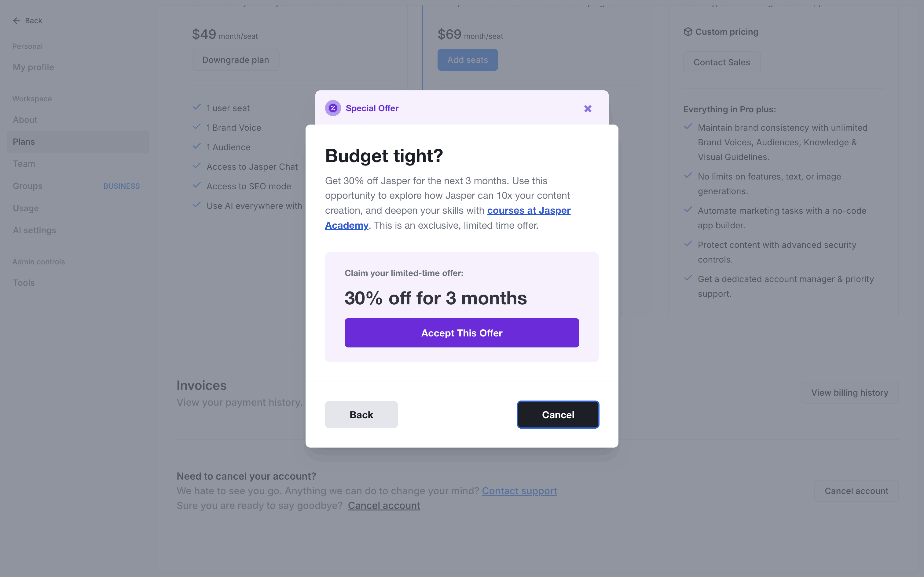This screenshot has width=924, height=577.
Task: Open My profile in sidebar
Action: click(x=34, y=67)
